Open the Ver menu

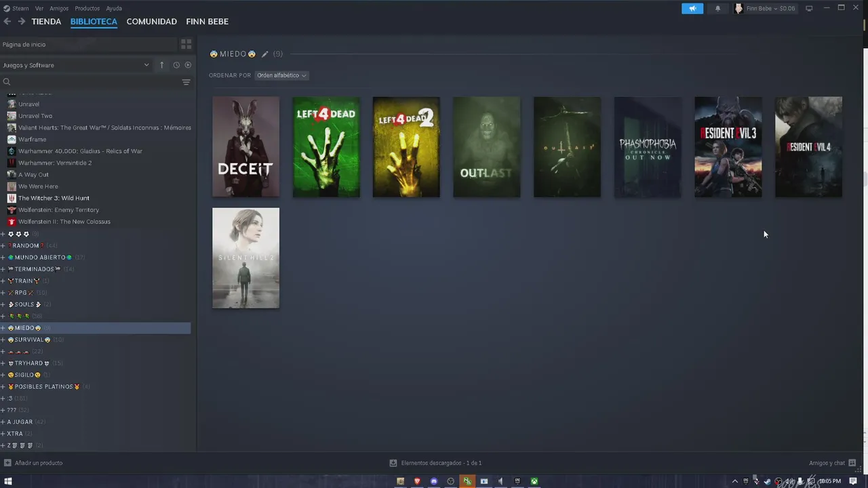click(39, 8)
